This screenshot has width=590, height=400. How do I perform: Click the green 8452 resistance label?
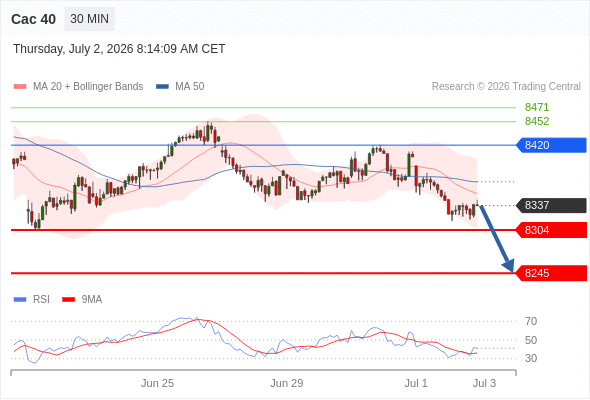pyautogui.click(x=537, y=121)
